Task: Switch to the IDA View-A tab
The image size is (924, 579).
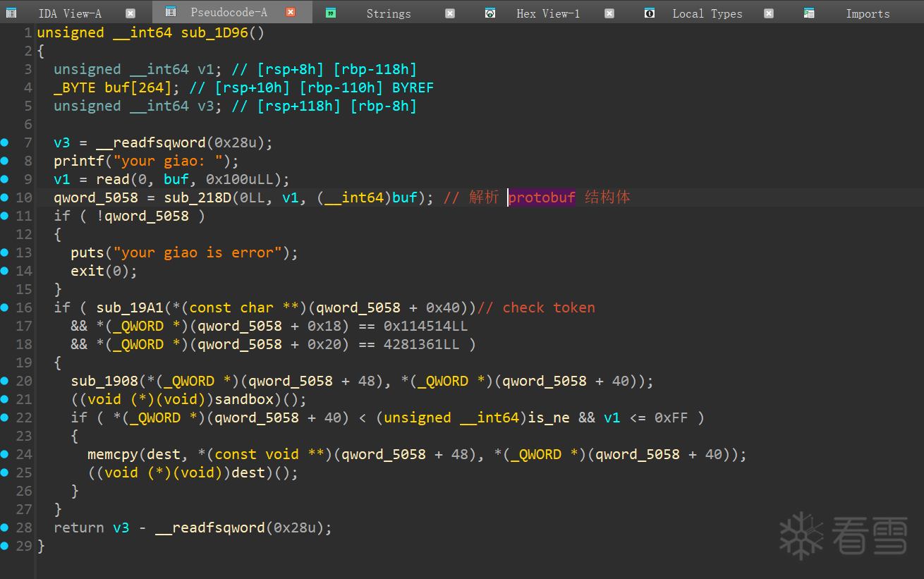Action: [70, 13]
